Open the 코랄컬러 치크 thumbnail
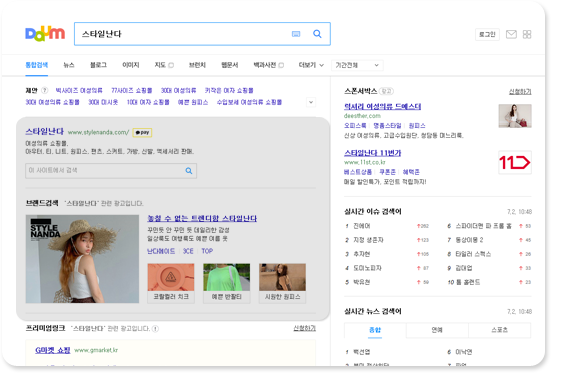This screenshot has height=373, width=561. 171,283
